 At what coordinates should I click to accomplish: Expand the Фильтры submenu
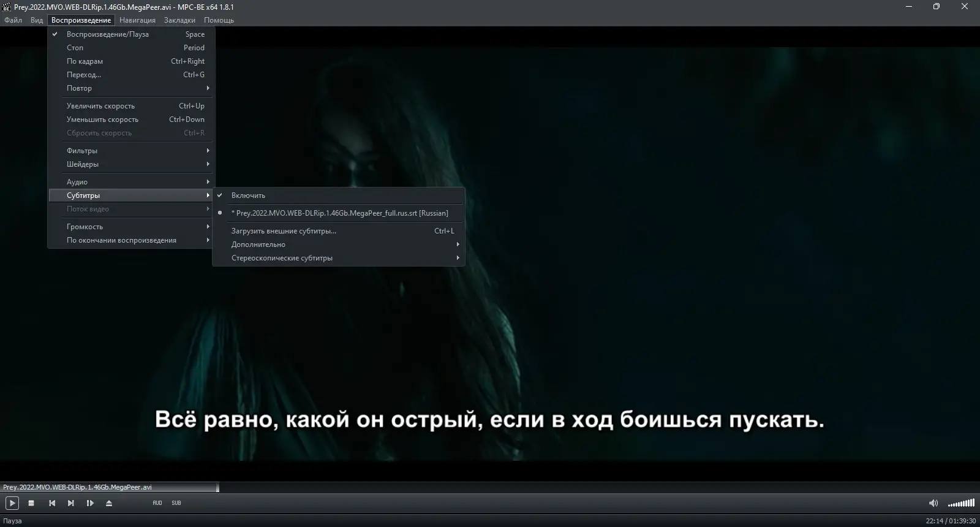click(x=131, y=151)
